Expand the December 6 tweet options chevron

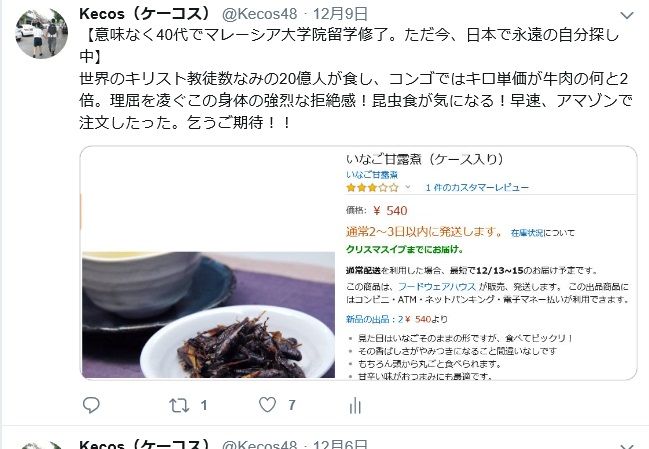point(627,446)
